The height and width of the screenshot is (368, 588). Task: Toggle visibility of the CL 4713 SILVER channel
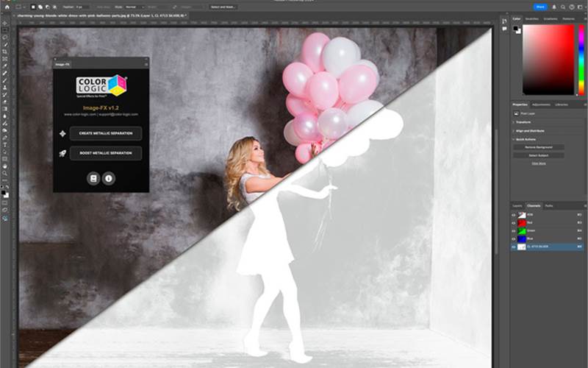coord(514,247)
